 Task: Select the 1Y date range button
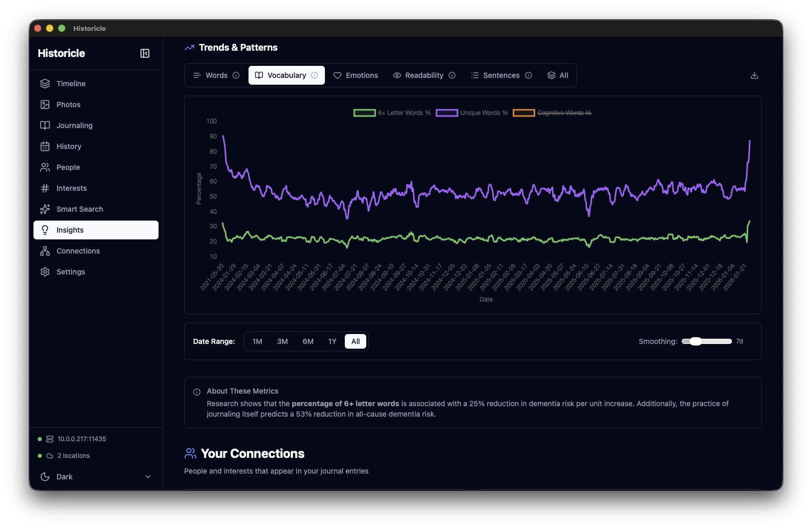[332, 341]
